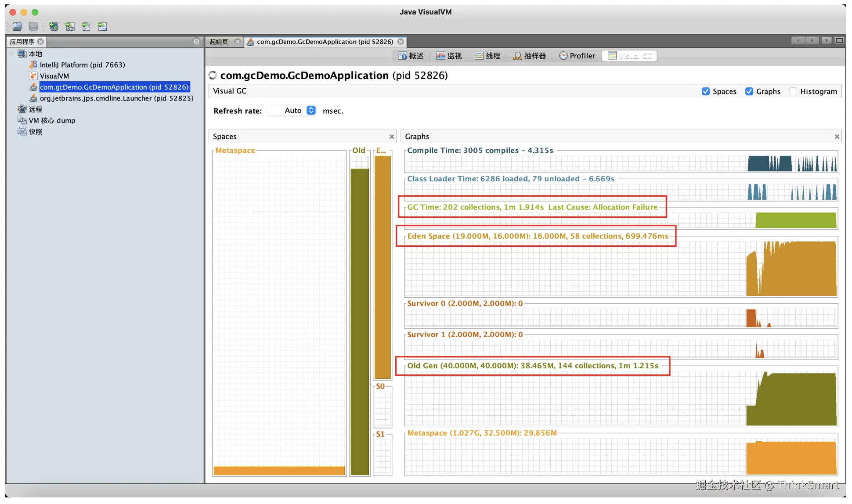Click the Add VM Coredump toolbar icon
This screenshot has width=852, height=504.
[x=86, y=27]
